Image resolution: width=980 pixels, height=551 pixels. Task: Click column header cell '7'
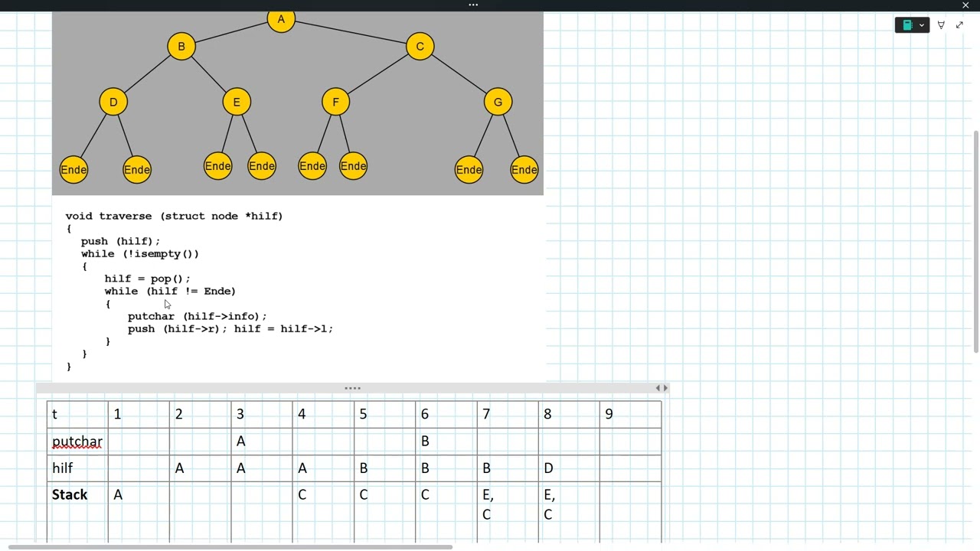507,414
